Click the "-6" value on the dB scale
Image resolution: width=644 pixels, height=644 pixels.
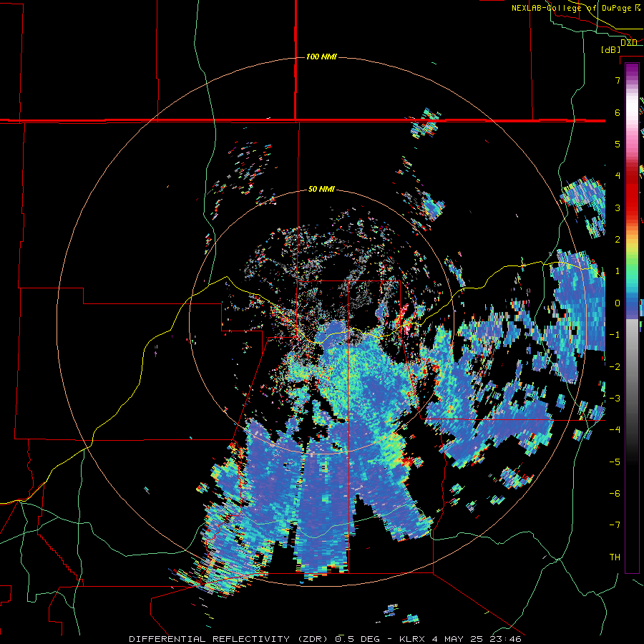[x=615, y=494]
